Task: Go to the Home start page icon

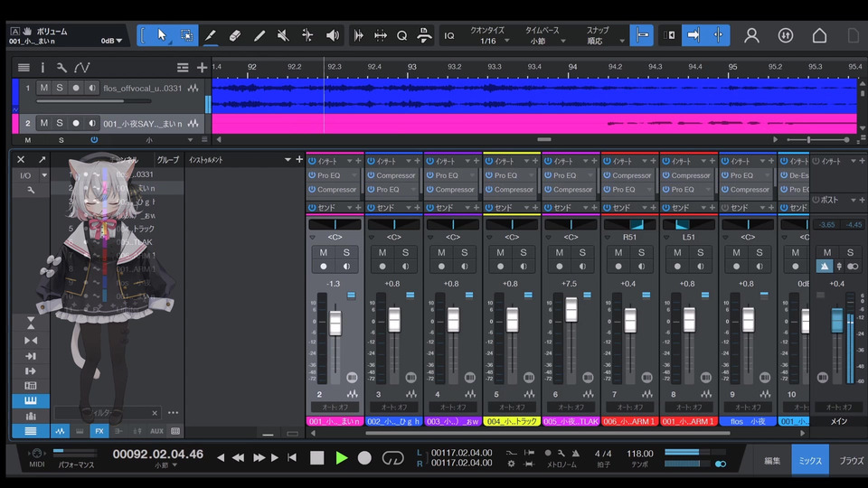Action: pos(819,35)
